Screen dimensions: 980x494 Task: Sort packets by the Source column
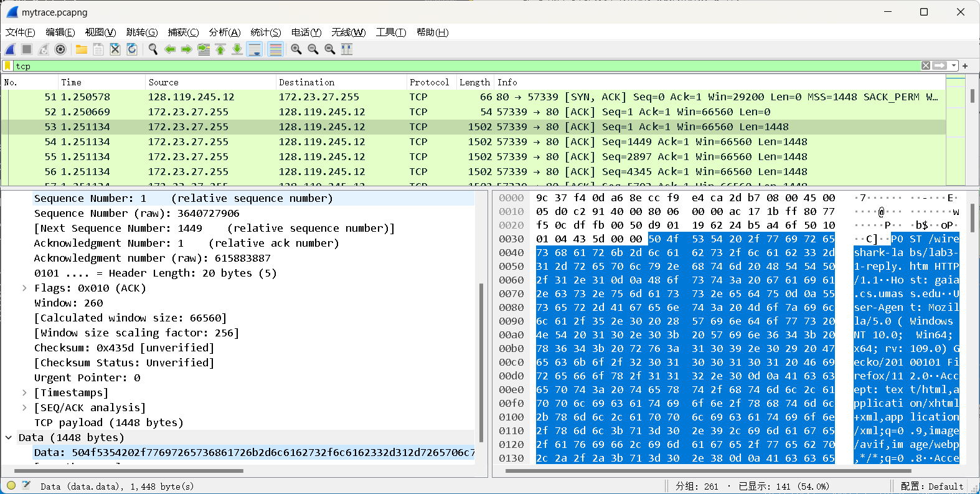[210, 82]
